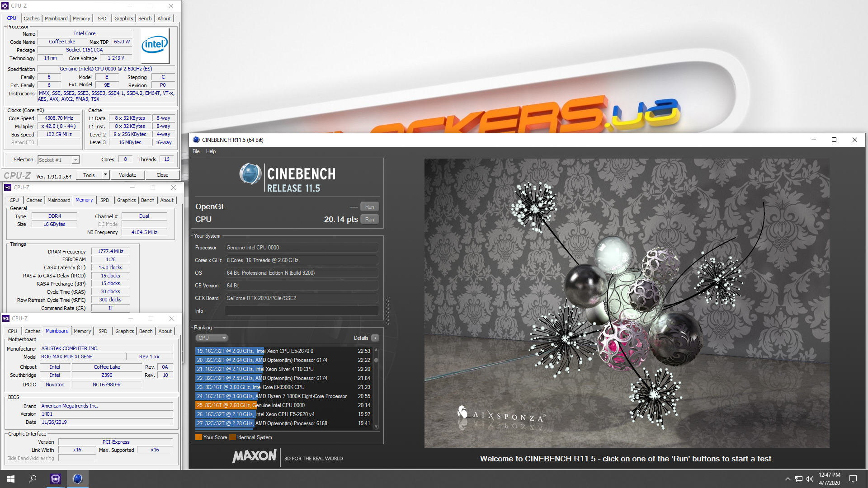Click top CPU-Z window title icon

[x=5, y=6]
